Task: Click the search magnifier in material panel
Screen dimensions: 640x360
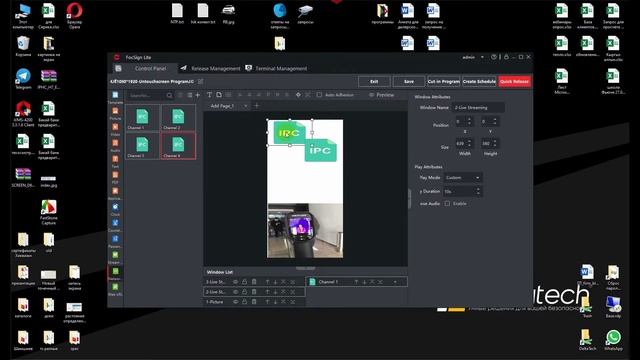Action: (x=169, y=95)
